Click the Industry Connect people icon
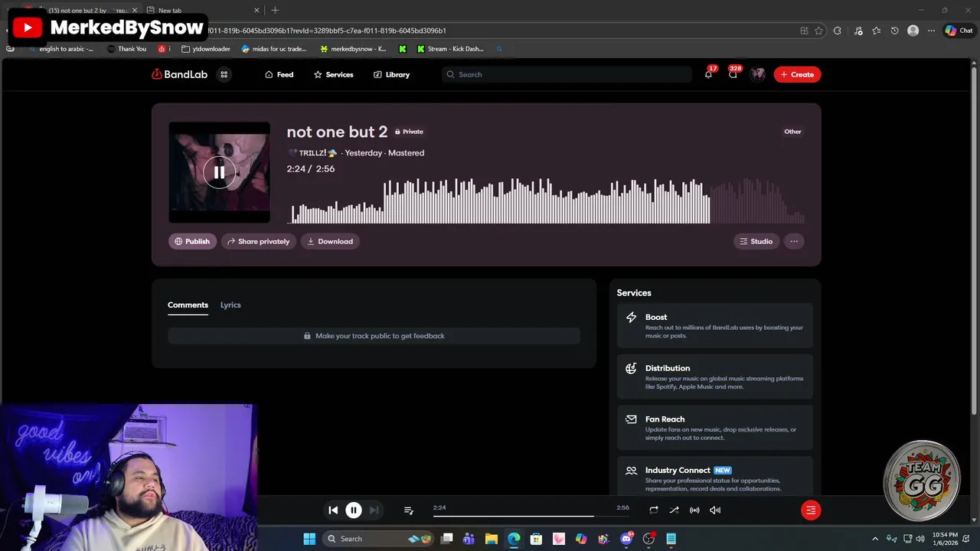980x551 pixels. pyautogui.click(x=631, y=471)
